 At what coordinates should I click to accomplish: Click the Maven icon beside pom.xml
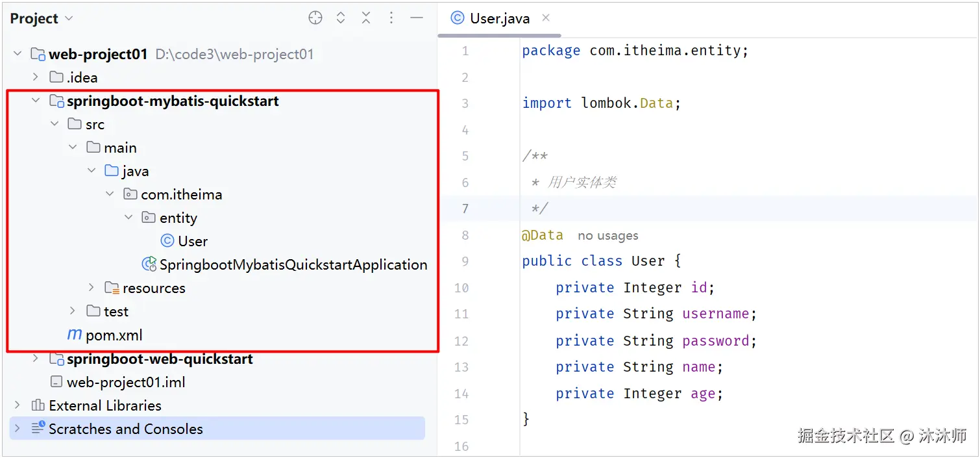click(75, 335)
